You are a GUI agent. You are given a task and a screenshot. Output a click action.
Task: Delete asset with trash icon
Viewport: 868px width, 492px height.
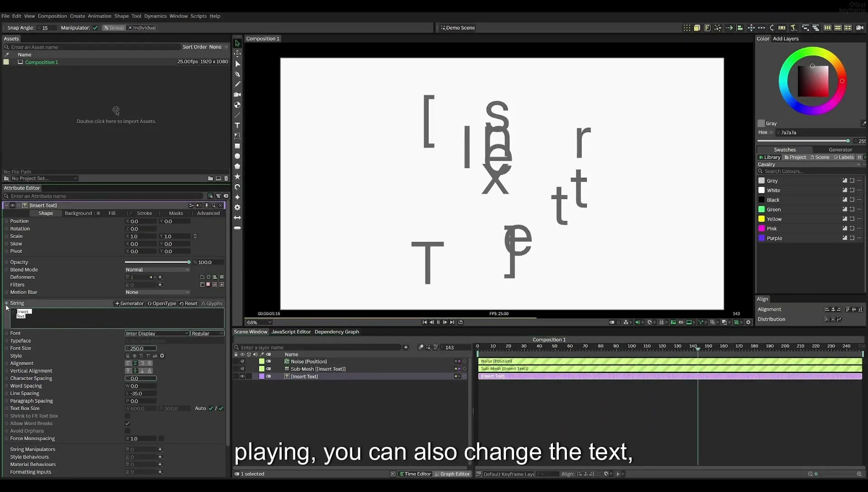(226, 179)
